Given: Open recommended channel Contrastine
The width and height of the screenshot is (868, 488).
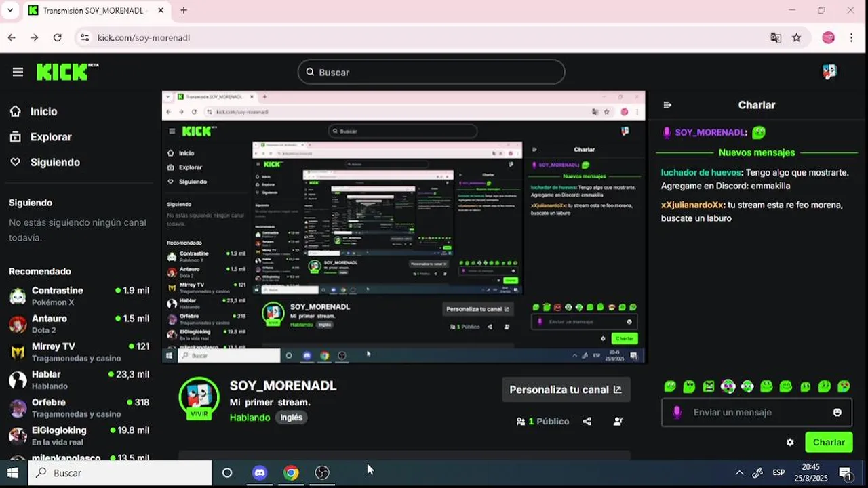Looking at the screenshot, I should tap(79, 296).
